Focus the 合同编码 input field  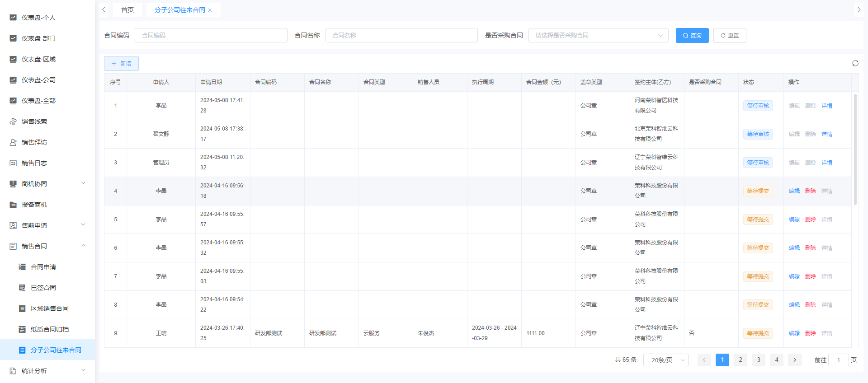(211, 35)
